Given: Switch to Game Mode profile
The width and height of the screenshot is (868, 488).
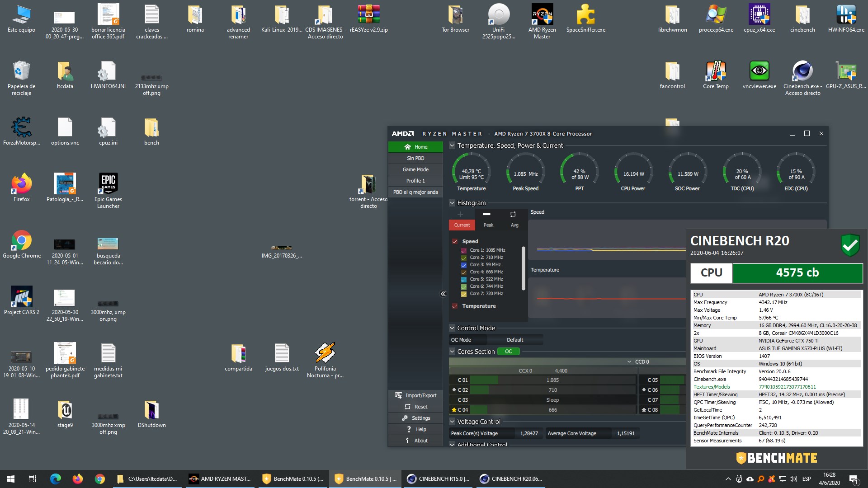Looking at the screenshot, I should tap(415, 169).
